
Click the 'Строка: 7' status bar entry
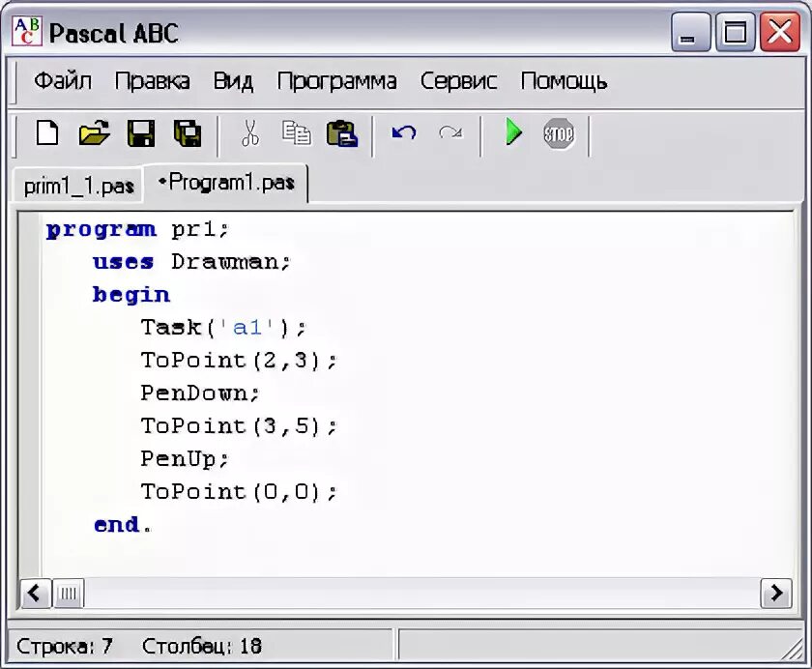(64, 646)
